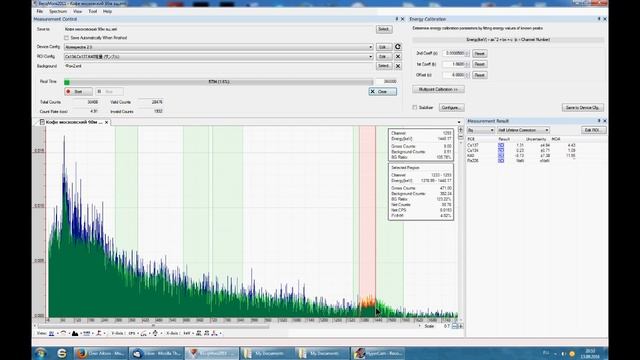Close the Measurement Control panel
Screen dimensions: 640x360
click(x=402, y=19)
